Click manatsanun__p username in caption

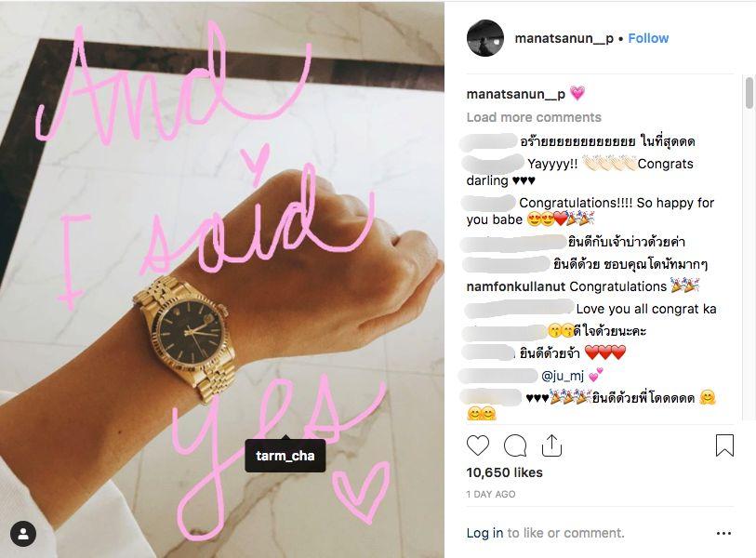pos(515,94)
